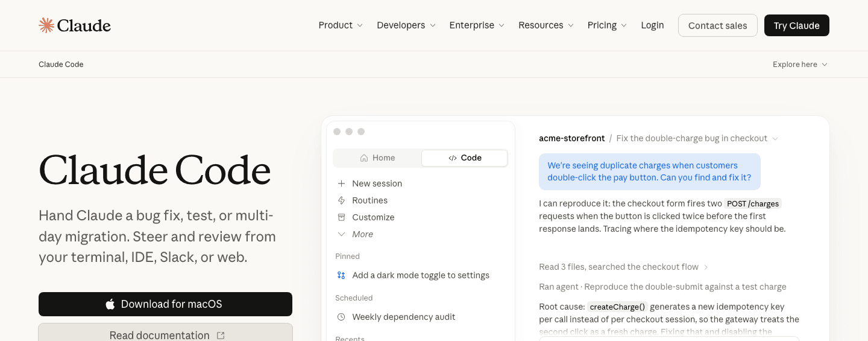This screenshot has height=341, width=868.
Task: Click the Claude Code breadcrumb link
Action: click(61, 65)
